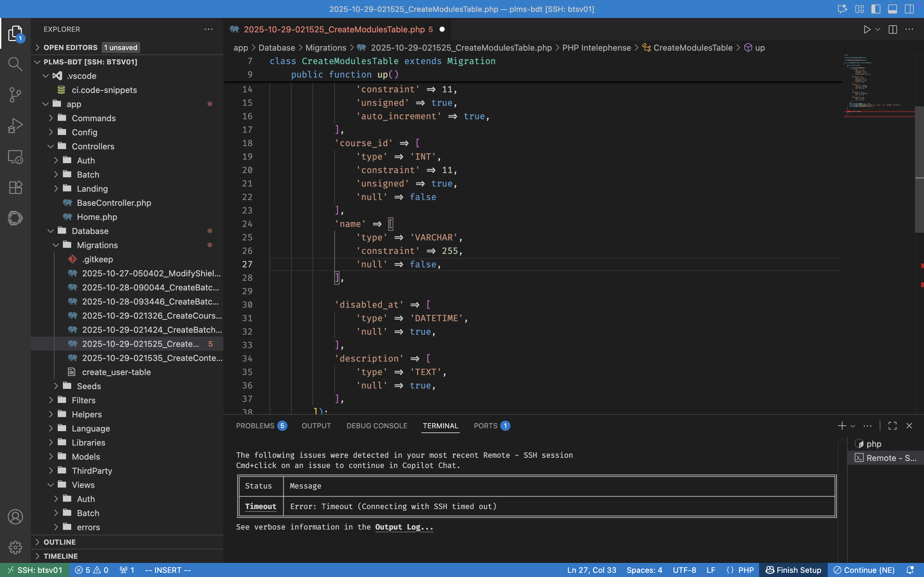This screenshot has height=577, width=924.
Task: Open the Extensions view
Action: tap(15, 188)
